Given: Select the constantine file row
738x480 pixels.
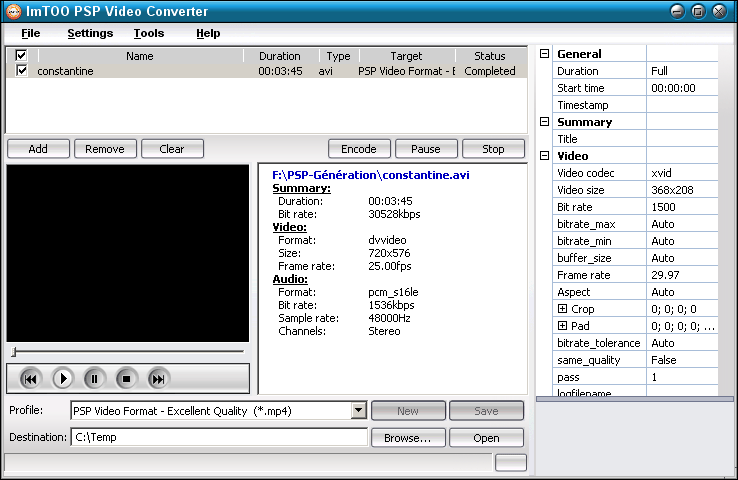Looking at the screenshot, I should (x=267, y=71).
